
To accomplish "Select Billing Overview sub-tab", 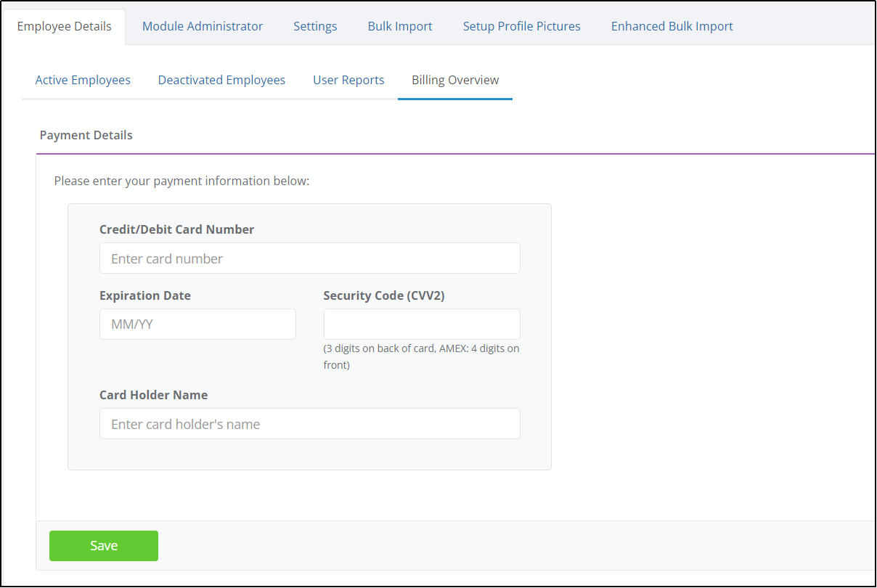I will (x=455, y=80).
